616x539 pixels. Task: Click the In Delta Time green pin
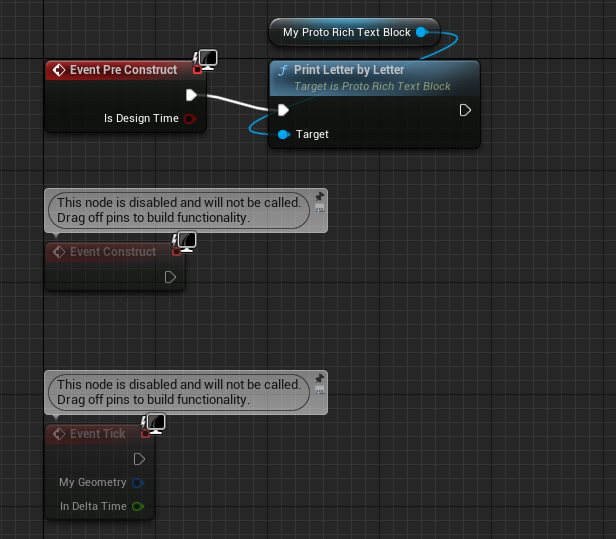(138, 506)
